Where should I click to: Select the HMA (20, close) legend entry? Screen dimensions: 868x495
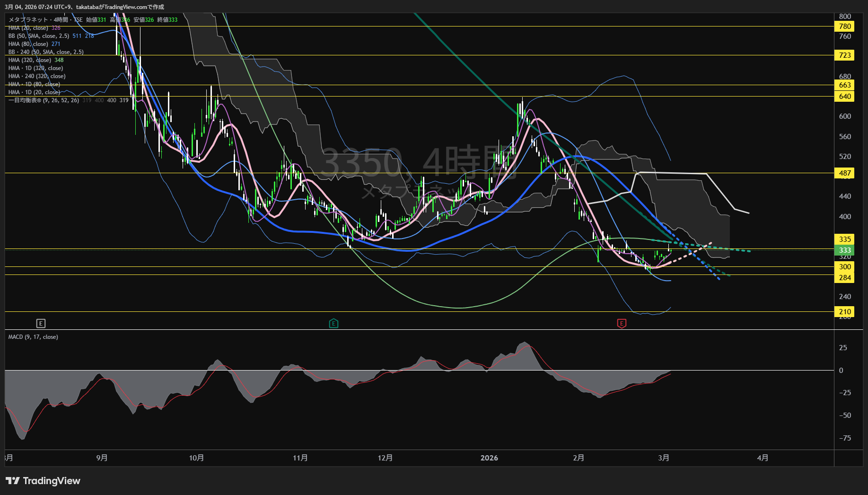tap(28, 28)
